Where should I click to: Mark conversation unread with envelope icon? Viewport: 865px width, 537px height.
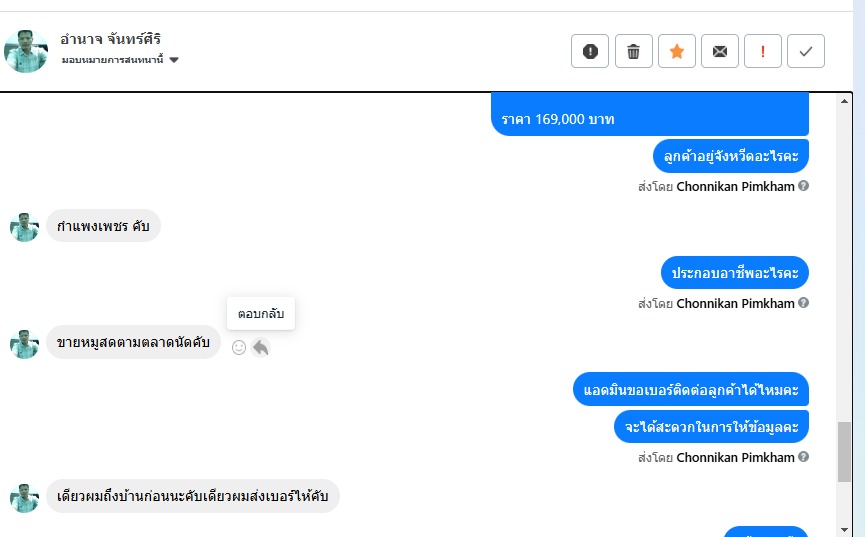tap(720, 51)
